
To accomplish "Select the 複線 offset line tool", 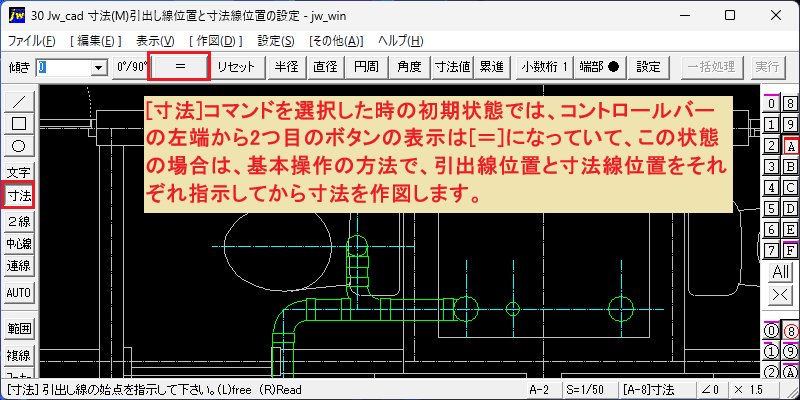I will point(19,355).
